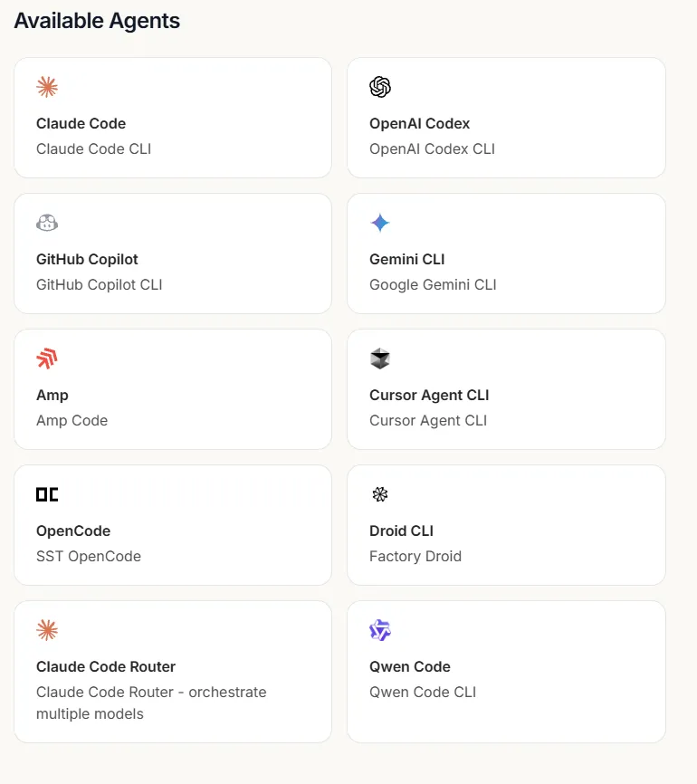Click the Claude Code Router starburst icon
Viewport: 697px width, 784px height.
(47, 630)
